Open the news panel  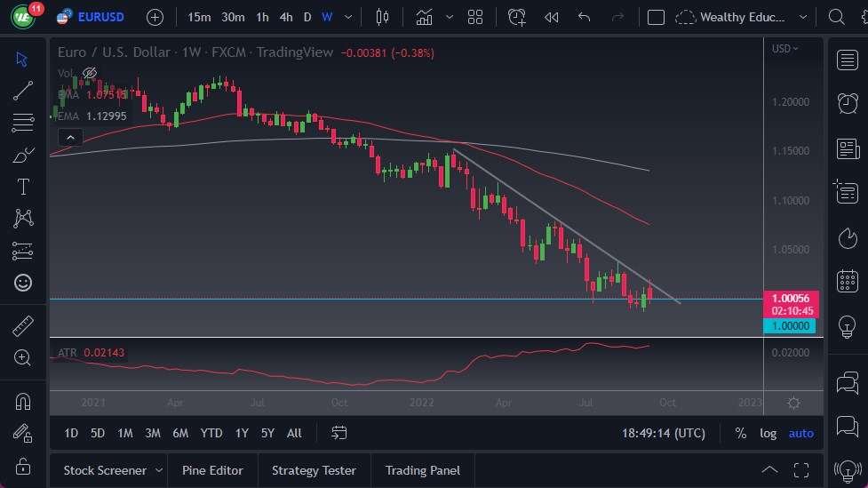coord(848,149)
